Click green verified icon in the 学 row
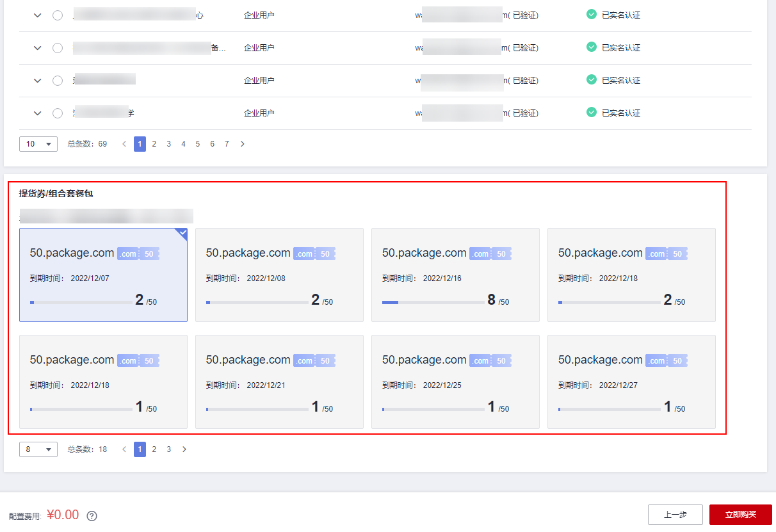 pos(592,112)
